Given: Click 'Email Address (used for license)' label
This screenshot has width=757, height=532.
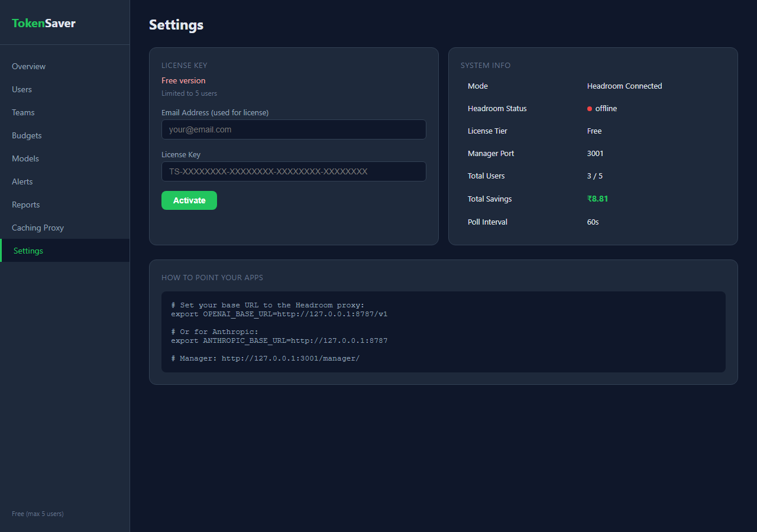Looking at the screenshot, I should [215, 113].
